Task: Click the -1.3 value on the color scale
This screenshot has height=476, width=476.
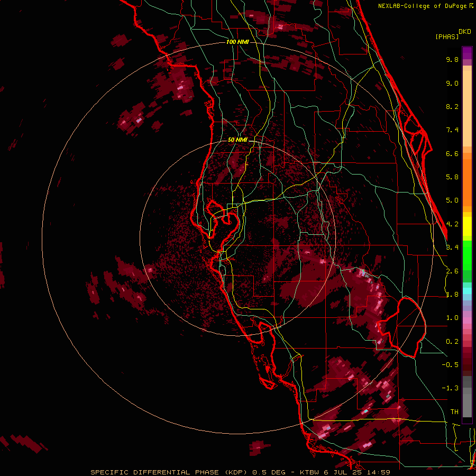Action: click(450, 388)
